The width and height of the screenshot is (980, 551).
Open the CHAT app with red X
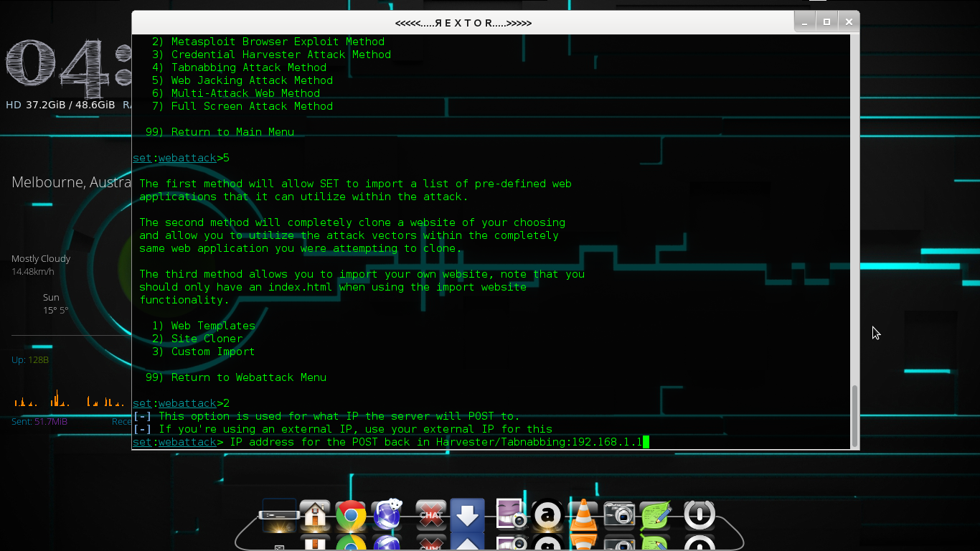tap(431, 515)
